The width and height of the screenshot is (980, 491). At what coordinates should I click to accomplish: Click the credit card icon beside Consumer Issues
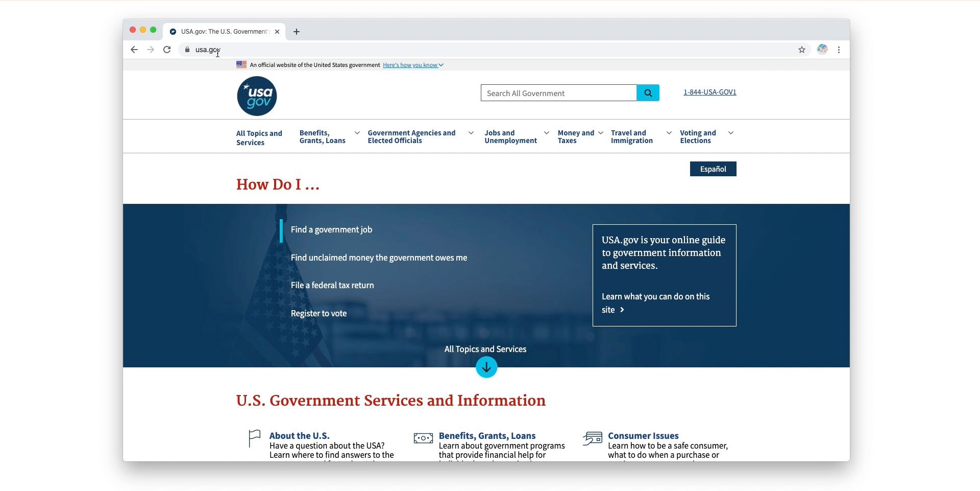(593, 438)
